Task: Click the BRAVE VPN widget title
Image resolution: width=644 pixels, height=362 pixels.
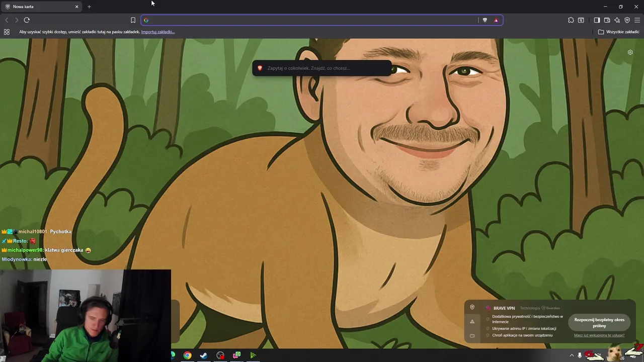Action: point(504,308)
